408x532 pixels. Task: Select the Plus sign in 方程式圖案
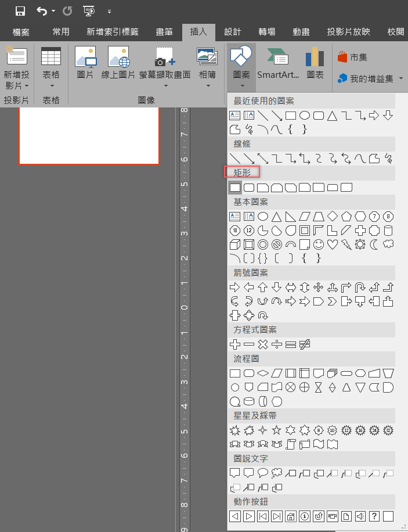tap(235, 344)
